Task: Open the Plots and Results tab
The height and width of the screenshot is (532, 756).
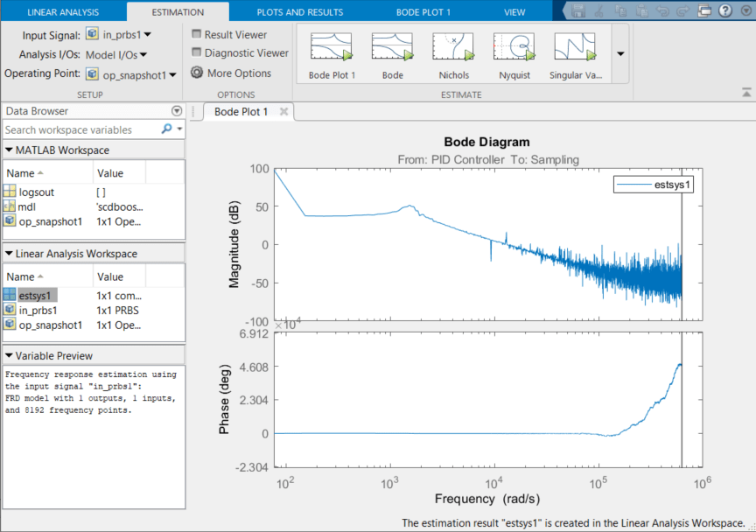Action: coord(300,12)
